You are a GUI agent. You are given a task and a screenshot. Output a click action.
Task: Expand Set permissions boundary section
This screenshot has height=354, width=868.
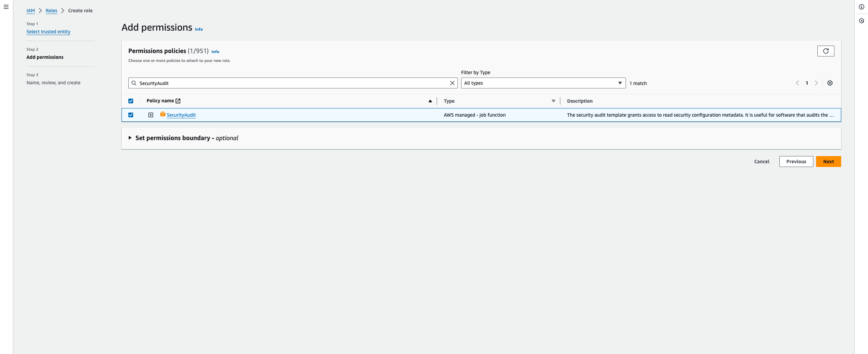130,138
